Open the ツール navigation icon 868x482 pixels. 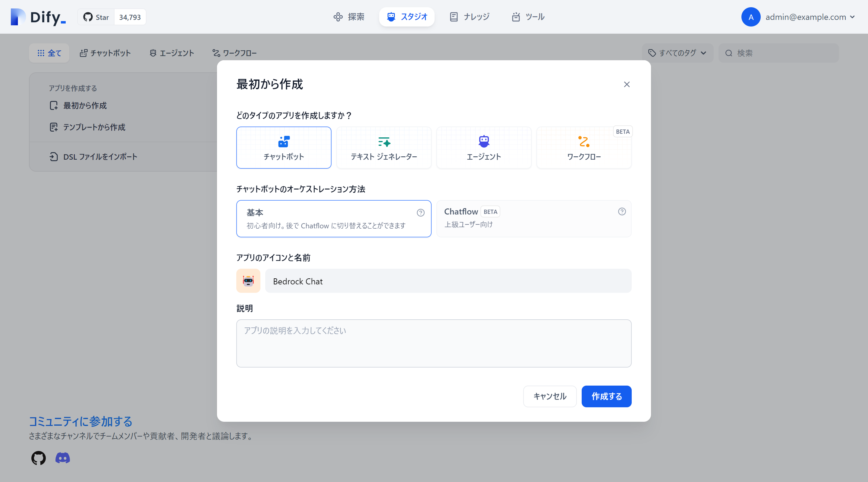coord(515,17)
